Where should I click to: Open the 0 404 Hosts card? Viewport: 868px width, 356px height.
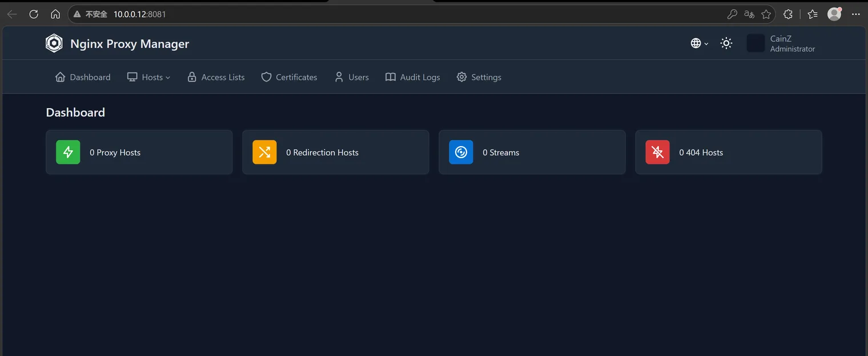pyautogui.click(x=729, y=152)
